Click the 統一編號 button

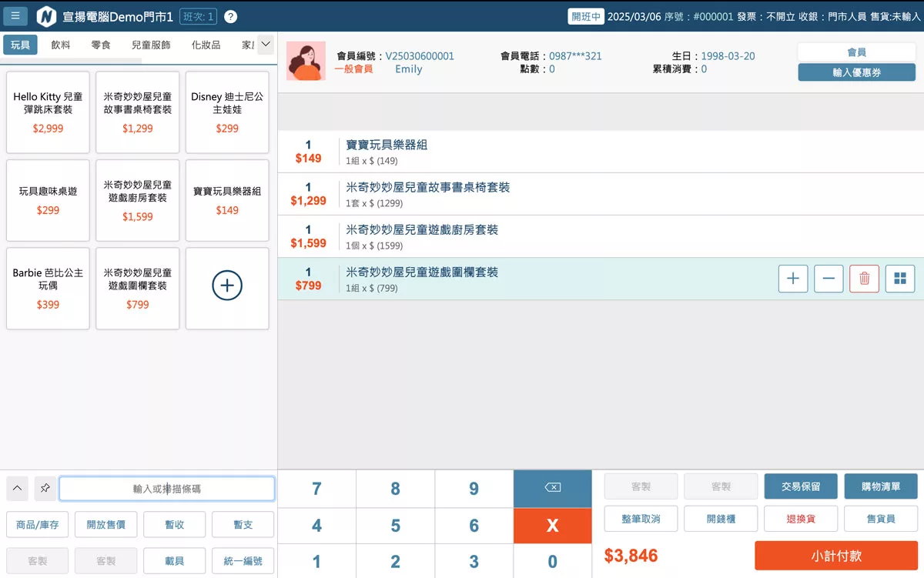point(243,561)
